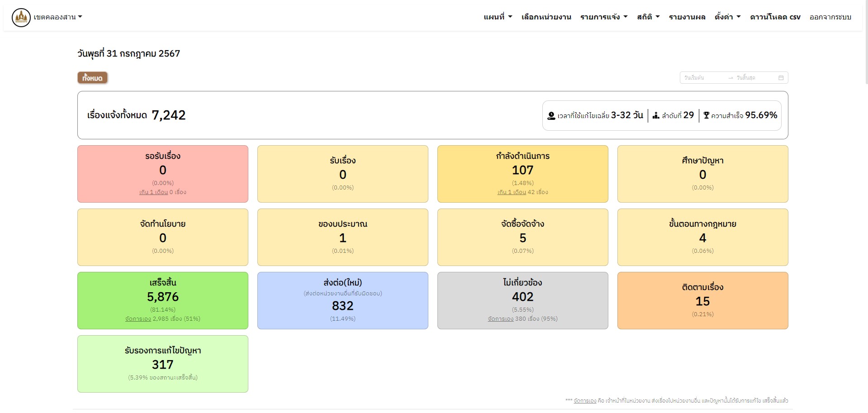Click ดาวน์โหลด CSV link
Viewport: 868px width, 413px height.
pyautogui.click(x=775, y=17)
